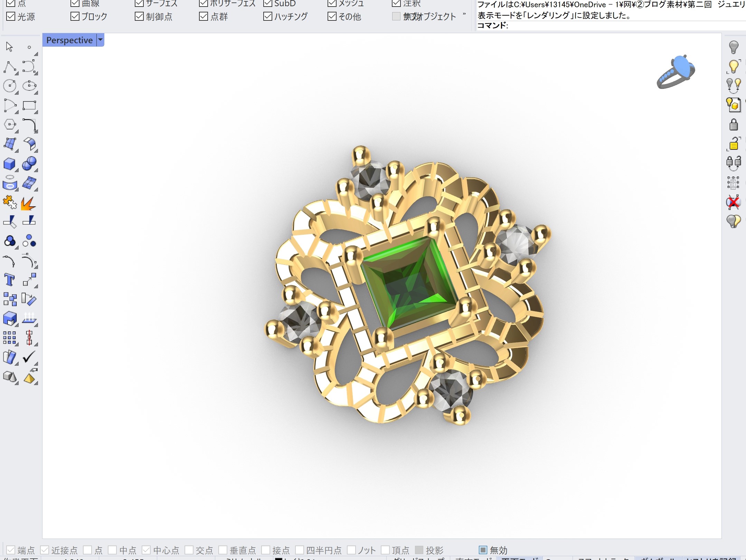
Task: Click the Text object tool
Action: pyautogui.click(x=9, y=280)
